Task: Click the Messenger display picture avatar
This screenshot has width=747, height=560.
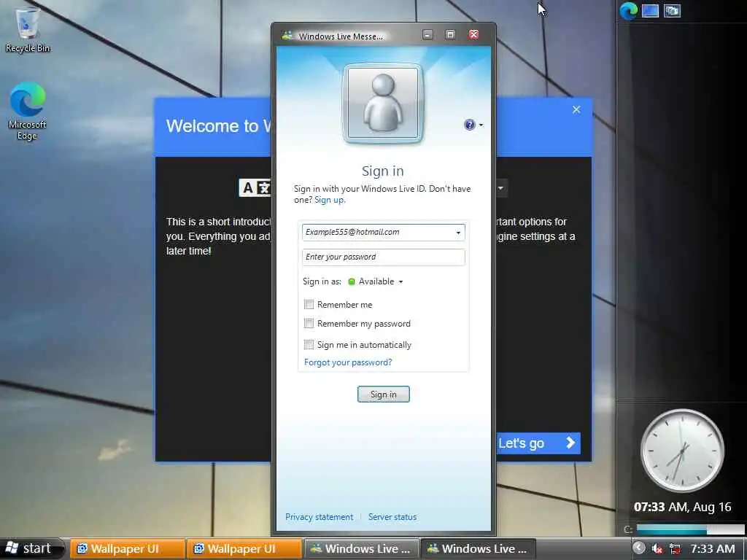Action: 382,103
